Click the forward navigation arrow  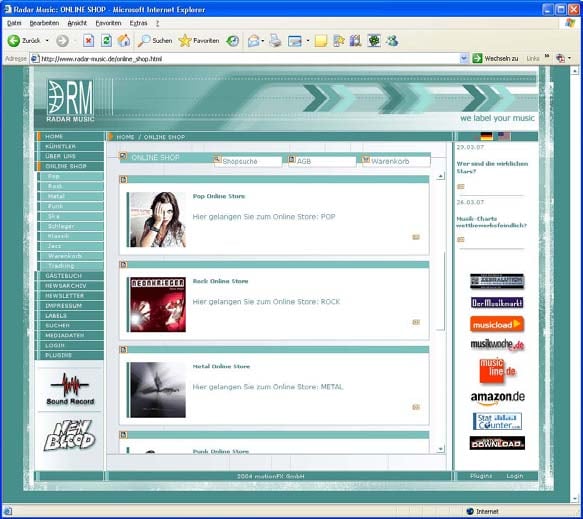pos(62,41)
